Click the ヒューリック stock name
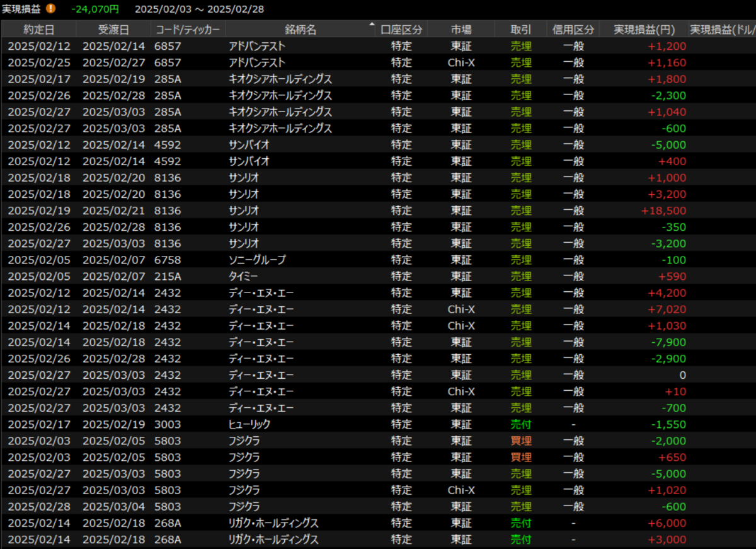This screenshot has width=756, height=549. pos(248,424)
